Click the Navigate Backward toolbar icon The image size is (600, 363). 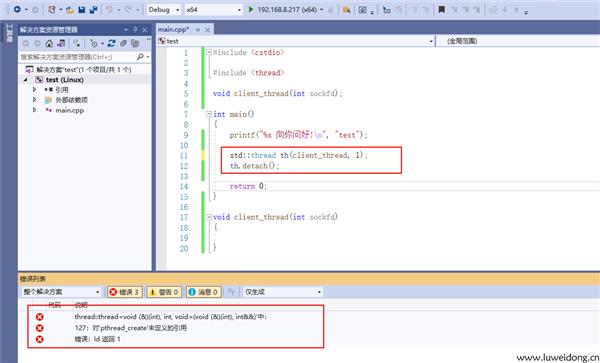point(17,10)
